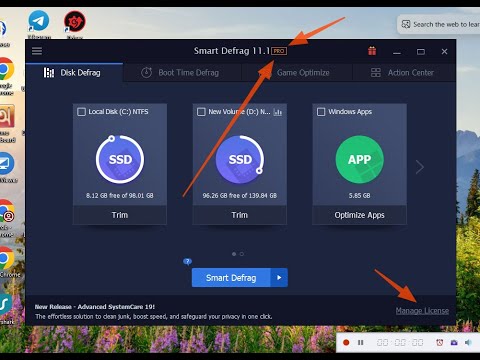Click 8.12 GB free of 98.01 GB text

pos(120,196)
